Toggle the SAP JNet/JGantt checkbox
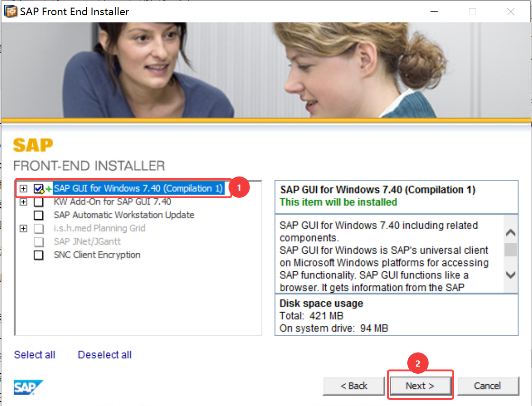Screen dimensions: 532x406 (x=39, y=242)
